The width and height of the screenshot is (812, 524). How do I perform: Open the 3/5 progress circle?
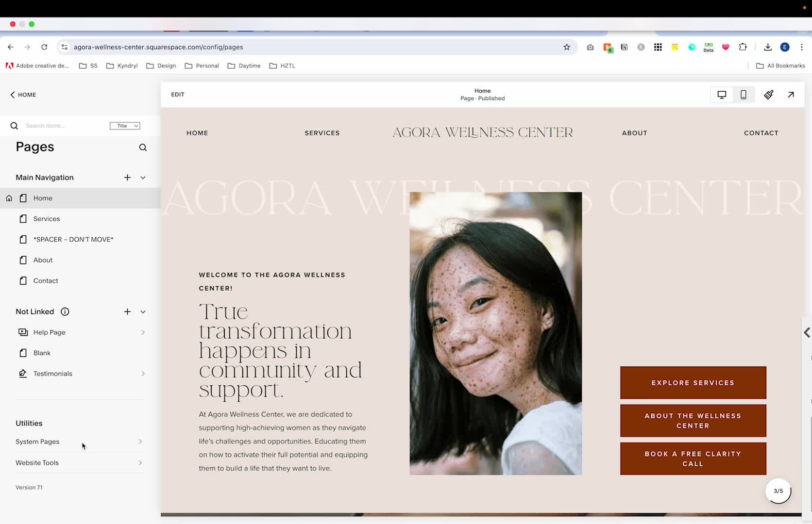click(778, 491)
